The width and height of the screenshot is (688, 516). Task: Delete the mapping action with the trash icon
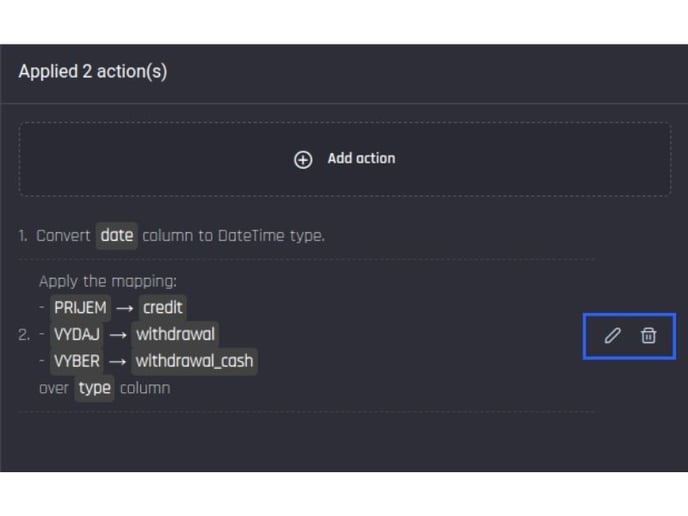click(648, 336)
